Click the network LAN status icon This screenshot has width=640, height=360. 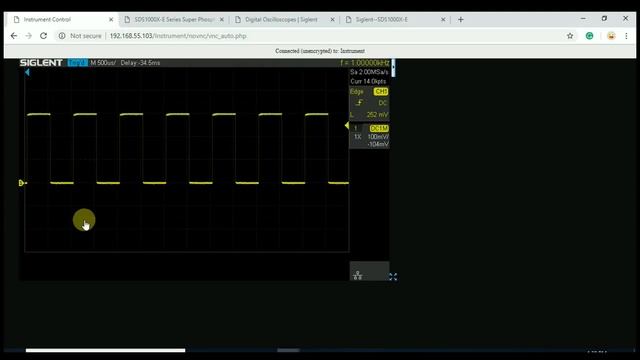click(358, 276)
